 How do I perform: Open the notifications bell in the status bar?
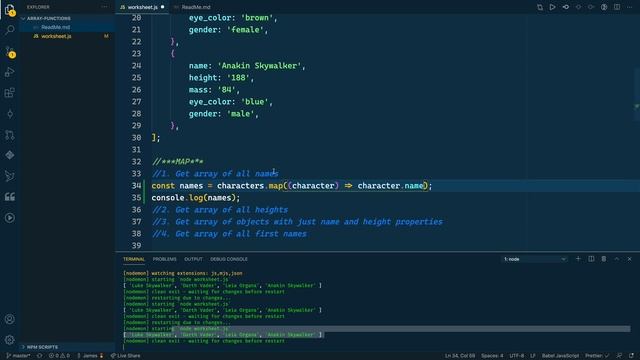coord(631,356)
